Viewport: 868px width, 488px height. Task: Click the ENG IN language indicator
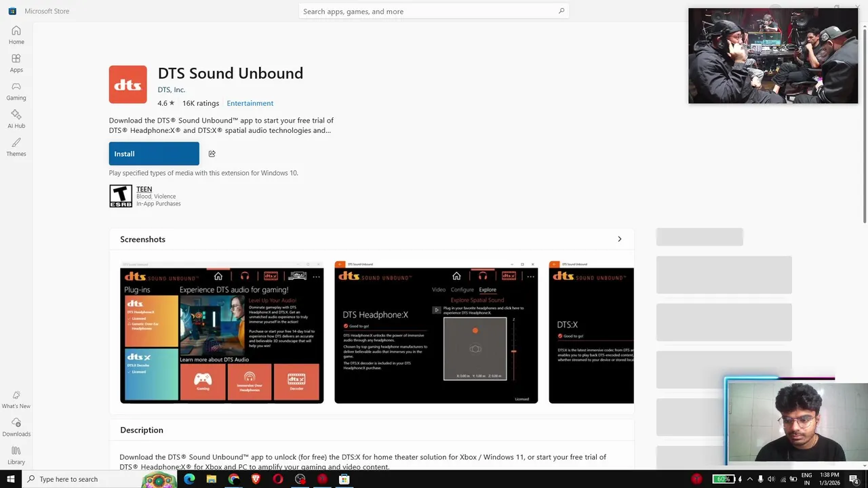click(x=806, y=479)
